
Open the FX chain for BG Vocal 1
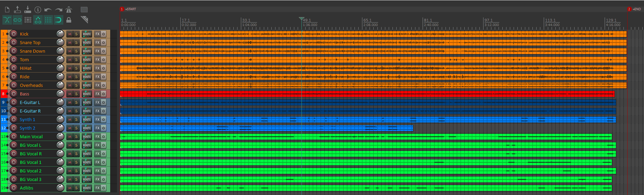click(98, 162)
